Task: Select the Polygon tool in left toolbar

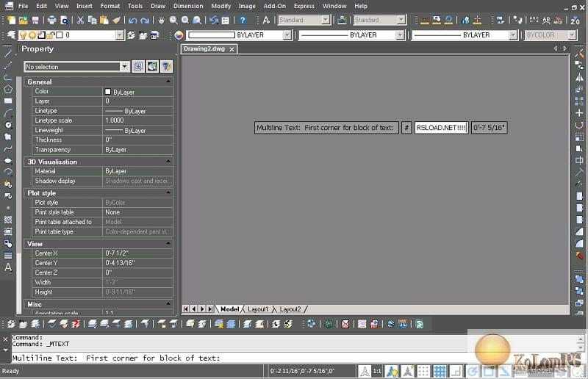Action: tap(8, 89)
